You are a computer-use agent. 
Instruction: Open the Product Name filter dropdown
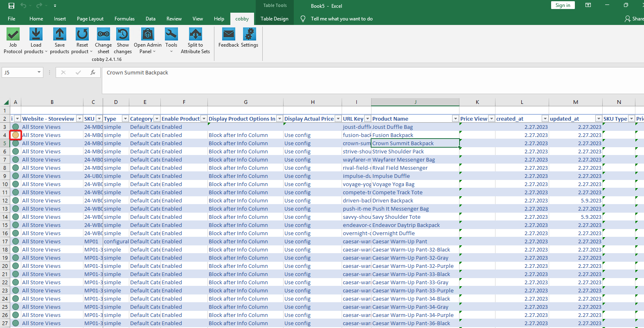tap(455, 119)
